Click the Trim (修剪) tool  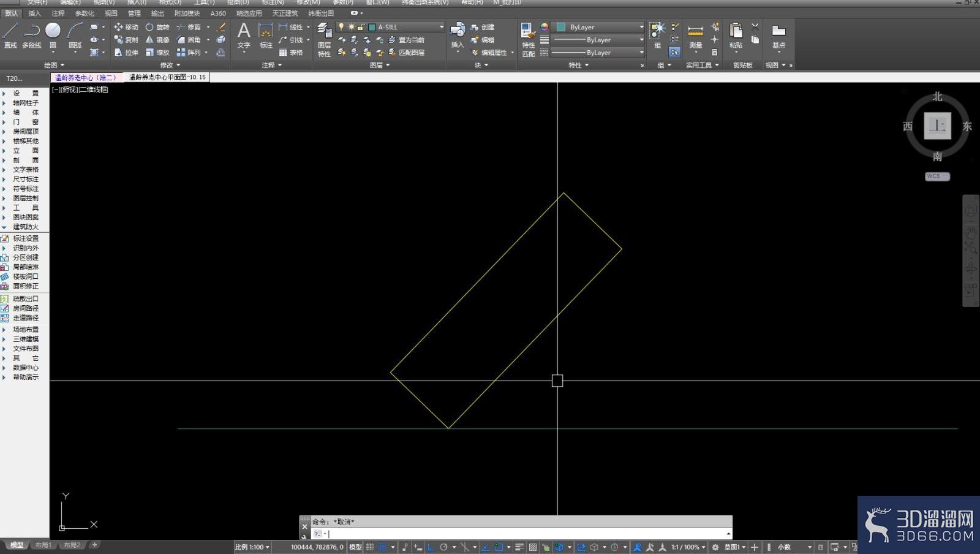click(189, 27)
